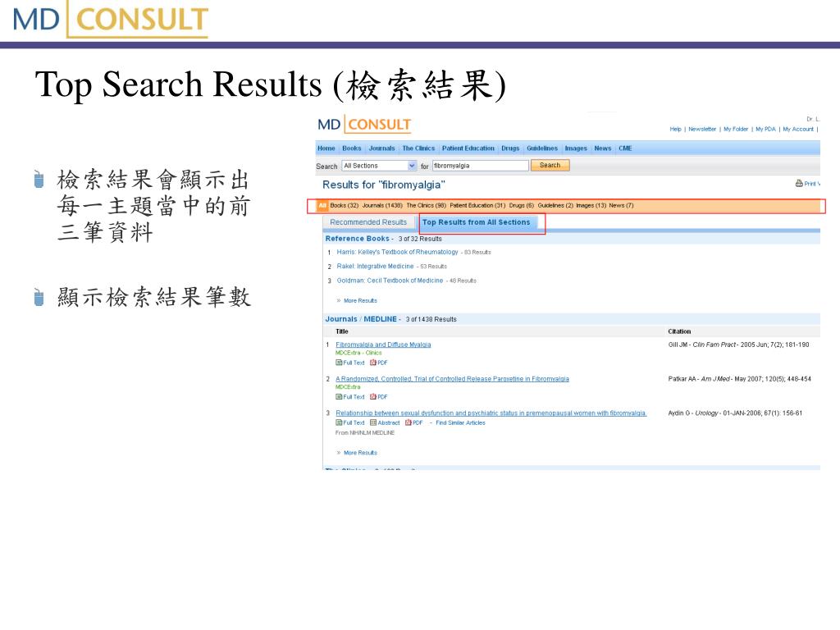840x630 pixels.
Task: Open The Clinics menu item
Action: (x=418, y=148)
